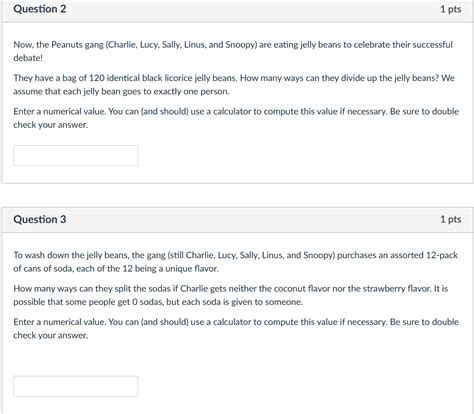Click the Peanuts gang intro sentence
Screen dimensions: 474x414
point(233,51)
